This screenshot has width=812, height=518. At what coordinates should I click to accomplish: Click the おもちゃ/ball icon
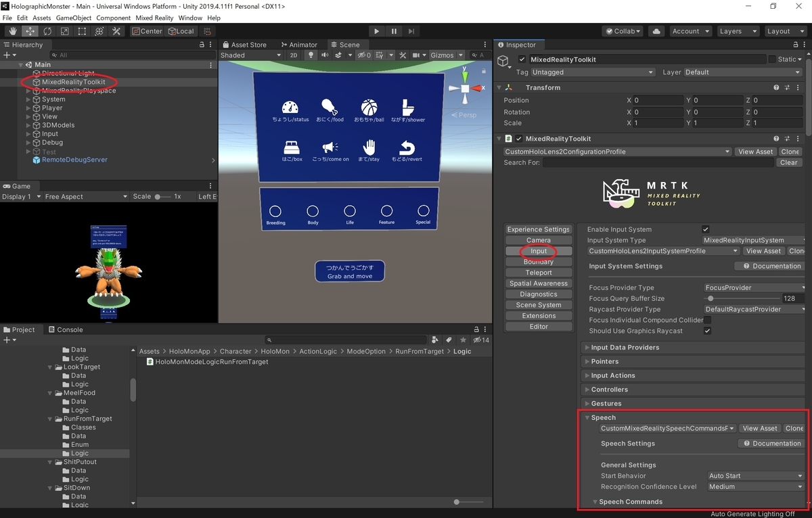(369, 107)
